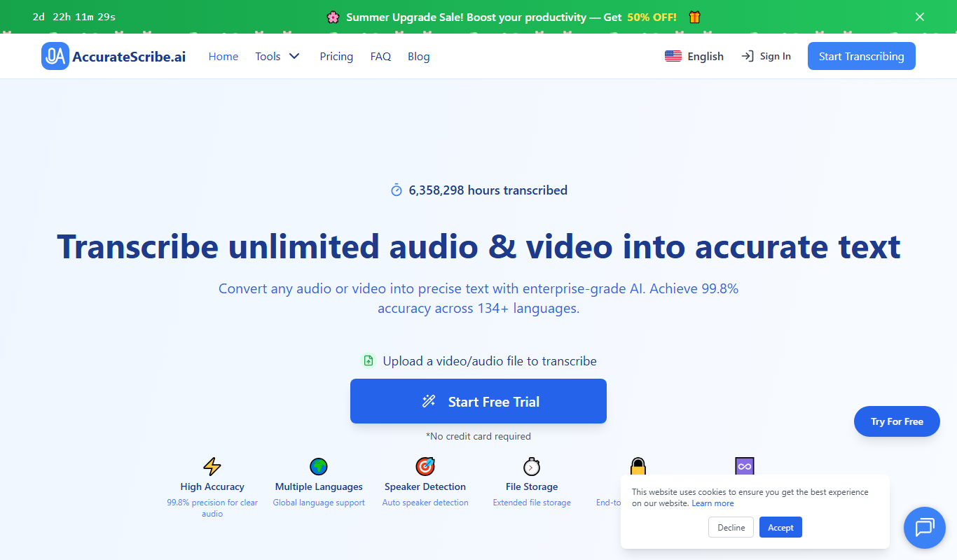Decline the cookie consent
Viewport: 957px width, 560px height.
pyautogui.click(x=731, y=527)
